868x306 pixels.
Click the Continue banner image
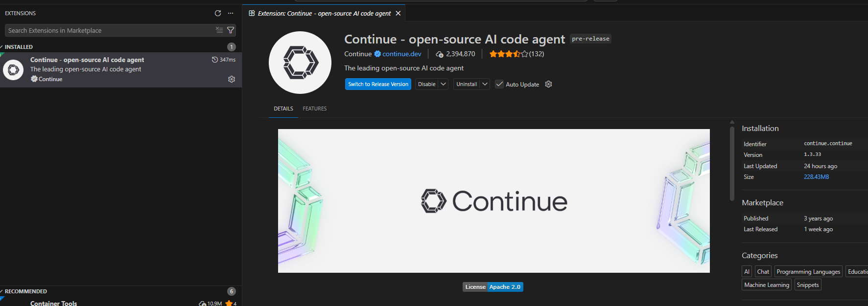click(493, 201)
